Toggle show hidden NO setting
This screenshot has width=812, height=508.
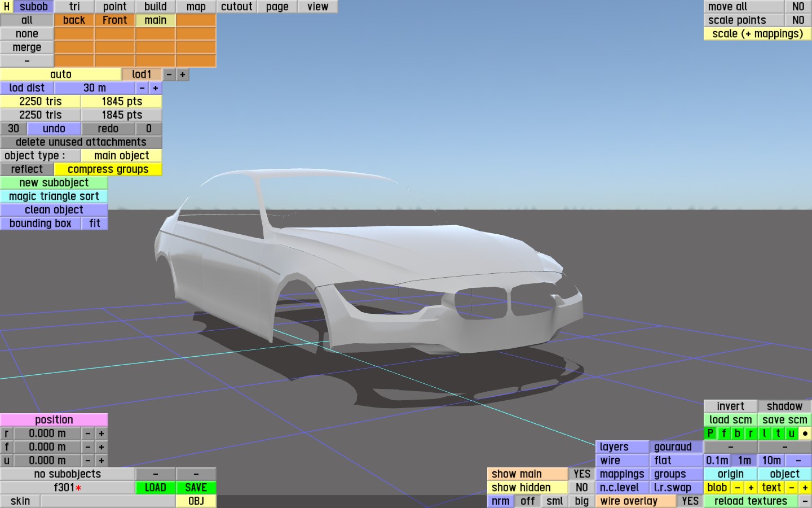(582, 488)
